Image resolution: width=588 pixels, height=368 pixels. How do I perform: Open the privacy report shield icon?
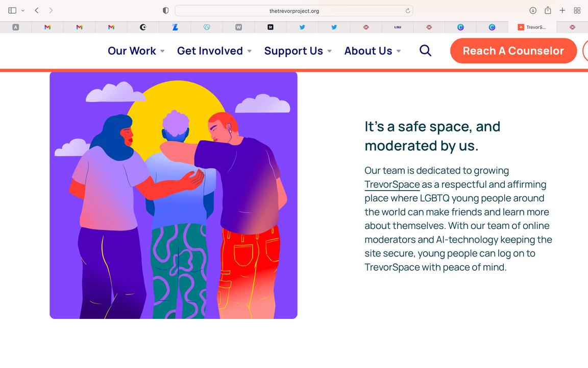(x=165, y=11)
